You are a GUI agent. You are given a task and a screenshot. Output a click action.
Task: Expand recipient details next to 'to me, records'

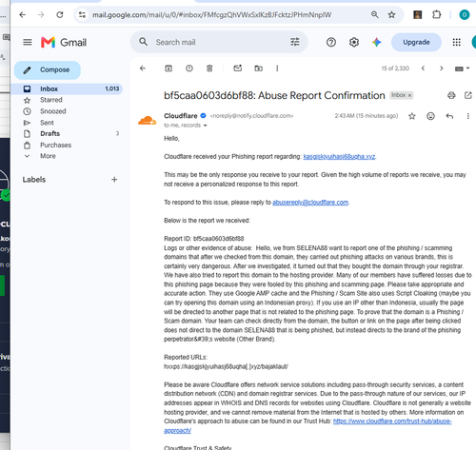(205, 126)
